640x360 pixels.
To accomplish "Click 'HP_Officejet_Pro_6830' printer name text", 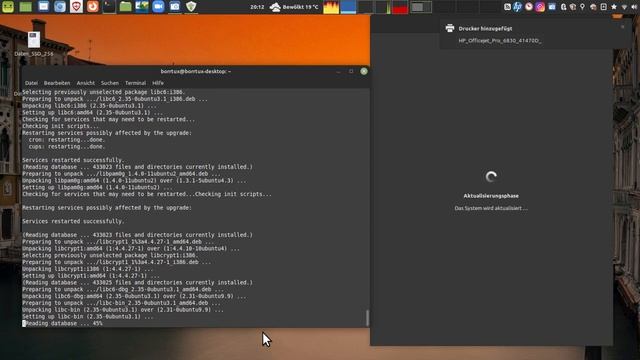I will point(500,41).
